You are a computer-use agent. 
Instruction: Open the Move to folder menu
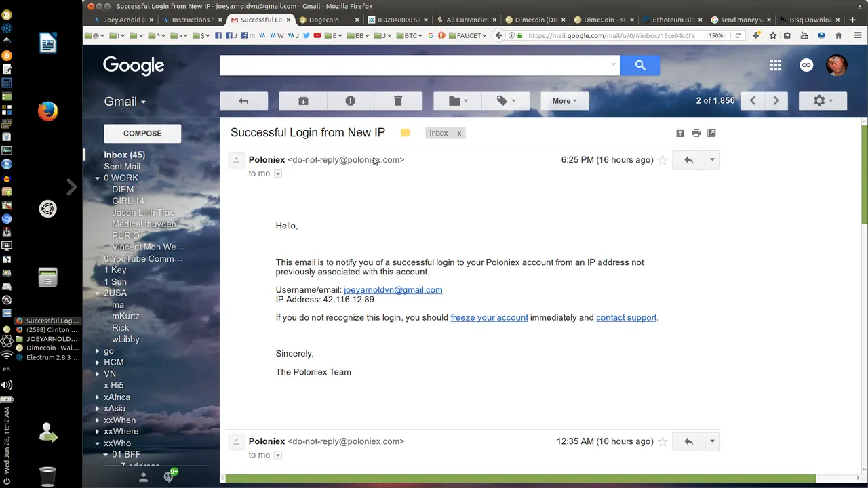458,101
